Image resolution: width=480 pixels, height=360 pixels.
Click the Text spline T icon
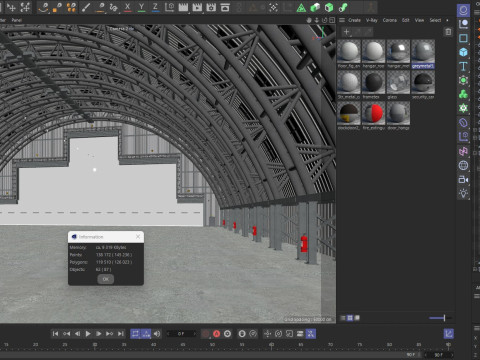click(463, 66)
